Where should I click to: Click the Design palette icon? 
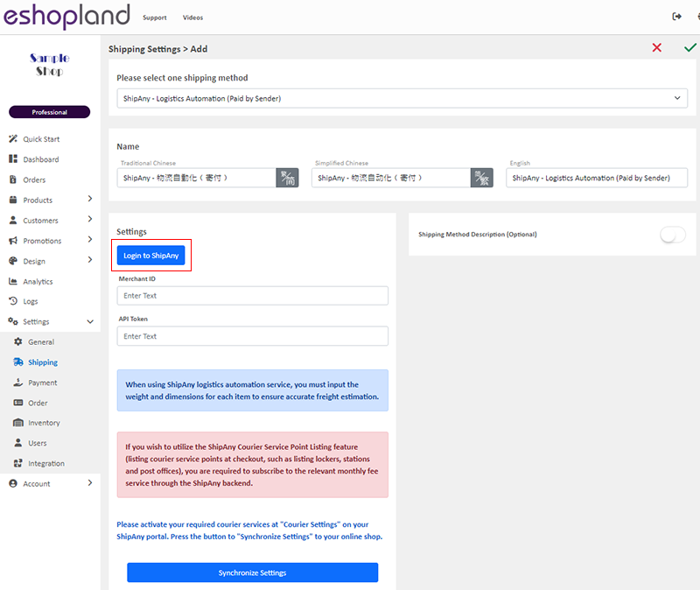coord(13,261)
